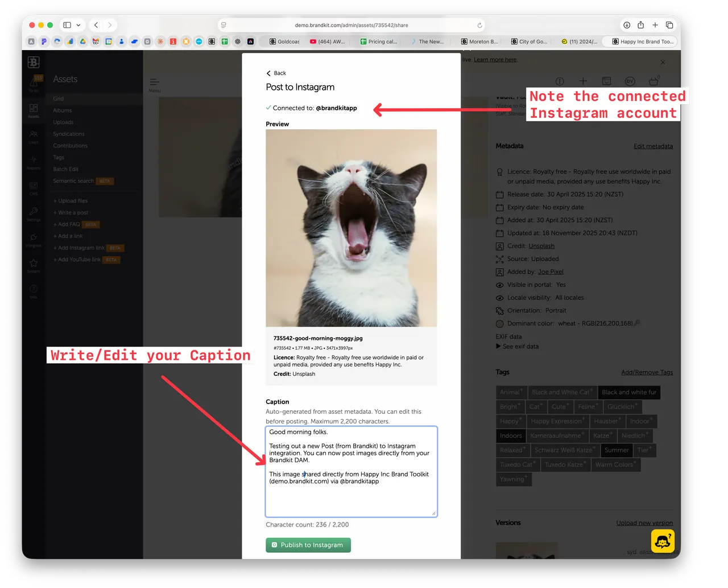Click inside the Caption text area
728x588 pixels.
click(351, 472)
